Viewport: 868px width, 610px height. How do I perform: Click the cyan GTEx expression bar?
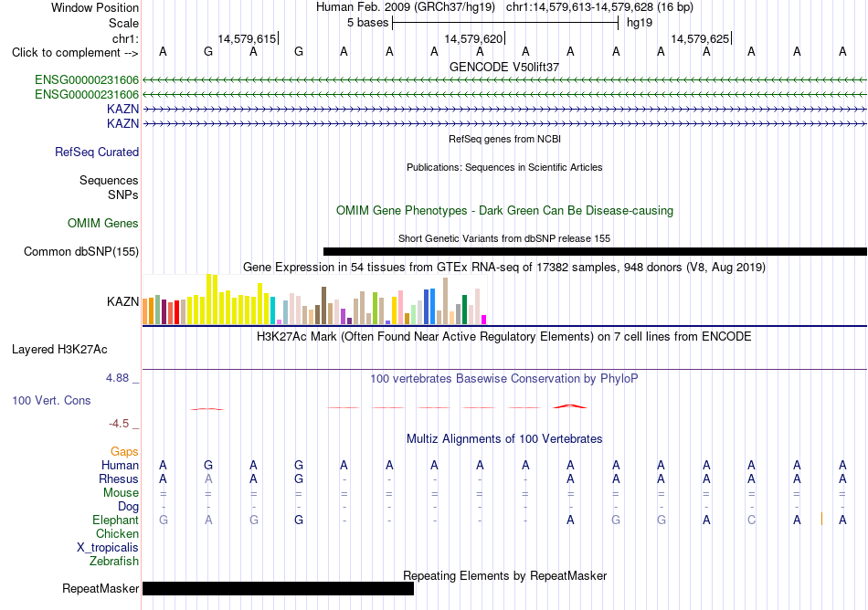(272, 310)
